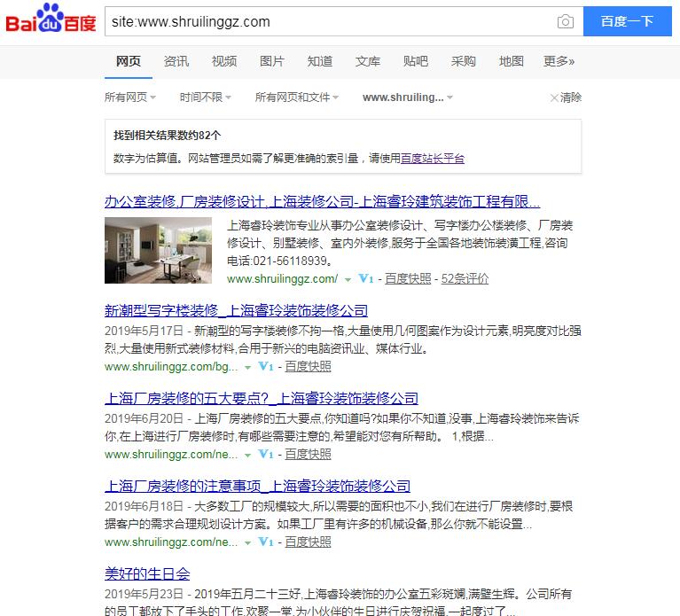Click V1 badge under 五大要点 result
The height and width of the screenshot is (616, 680).
266,455
